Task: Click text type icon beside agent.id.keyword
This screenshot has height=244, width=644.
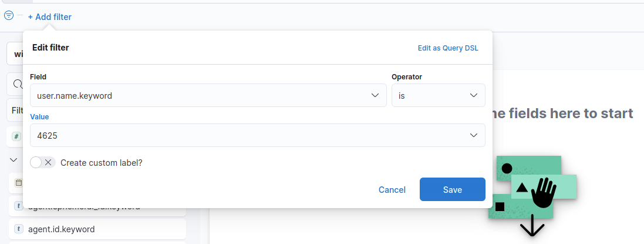Action: point(18,229)
